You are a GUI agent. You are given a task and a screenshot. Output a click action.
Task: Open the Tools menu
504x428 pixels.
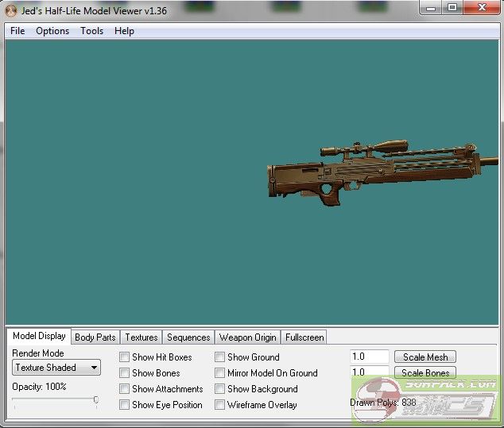click(91, 31)
